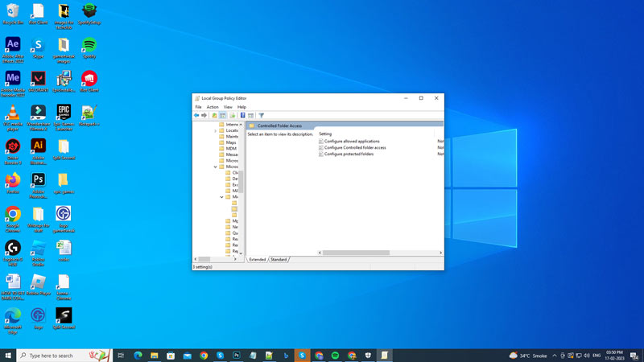
Task: Open Task View from the taskbar
Action: pyautogui.click(x=121, y=356)
